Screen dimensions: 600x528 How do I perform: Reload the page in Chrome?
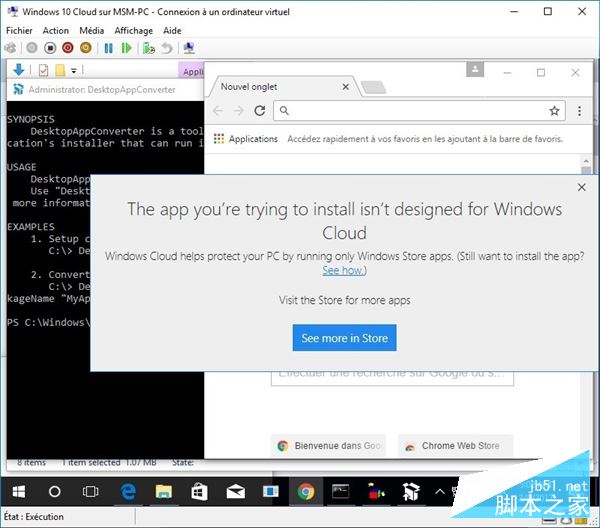click(x=258, y=111)
